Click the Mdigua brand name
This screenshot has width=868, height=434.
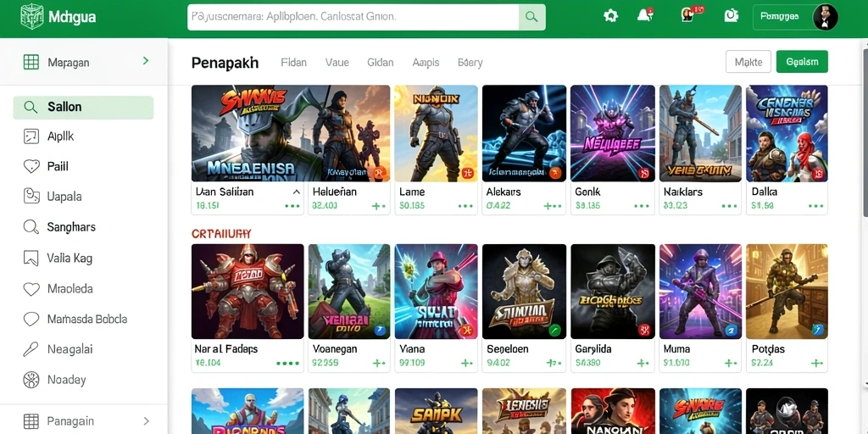point(72,17)
